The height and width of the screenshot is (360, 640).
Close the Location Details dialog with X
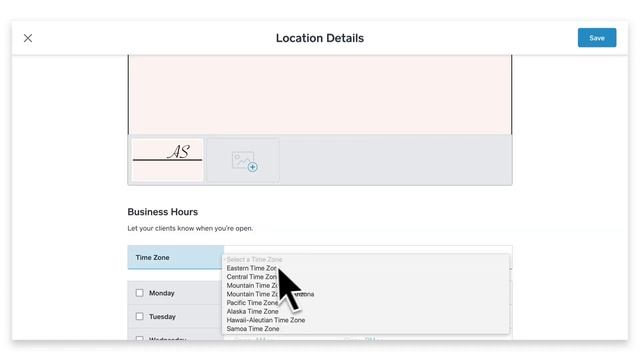click(28, 38)
